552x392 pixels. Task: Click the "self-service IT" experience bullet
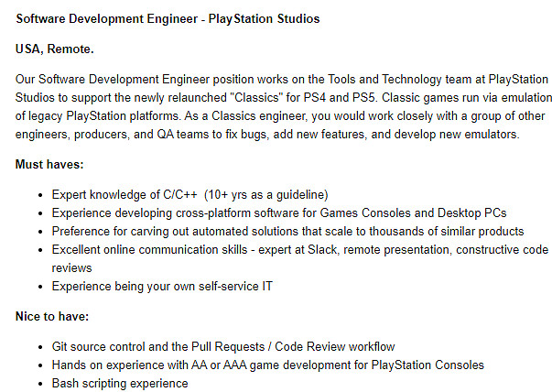coord(162,287)
